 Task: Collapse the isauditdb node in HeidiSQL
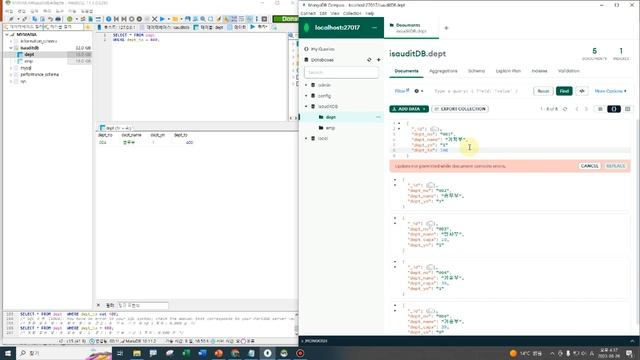(x=11, y=48)
